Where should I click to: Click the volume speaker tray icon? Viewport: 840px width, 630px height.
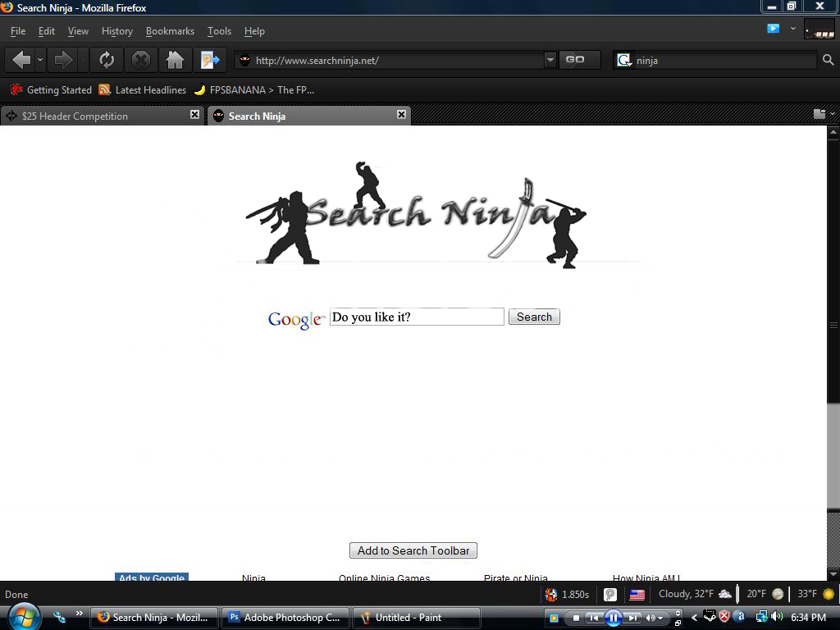click(x=777, y=617)
